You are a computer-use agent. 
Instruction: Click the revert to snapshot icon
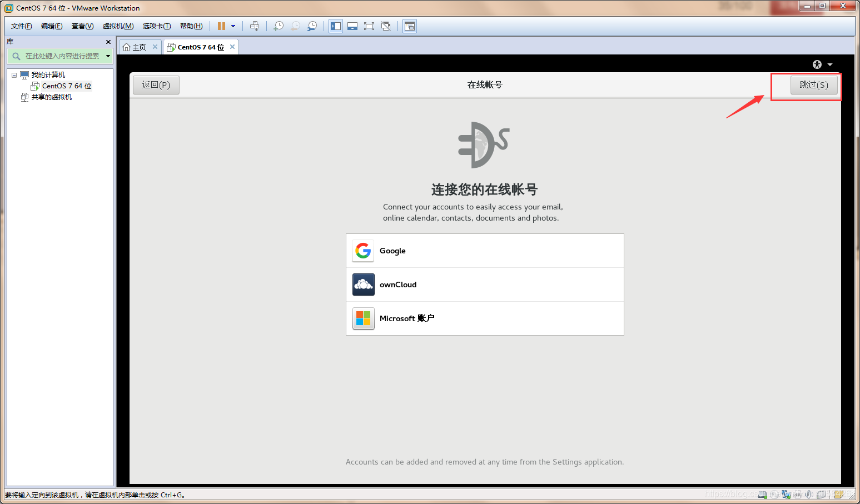[x=295, y=26]
